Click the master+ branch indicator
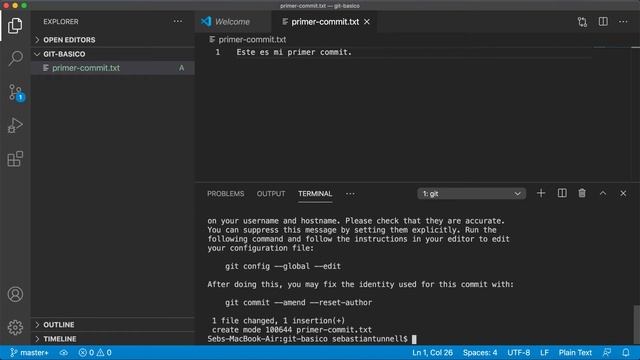The height and width of the screenshot is (360, 640). point(29,353)
